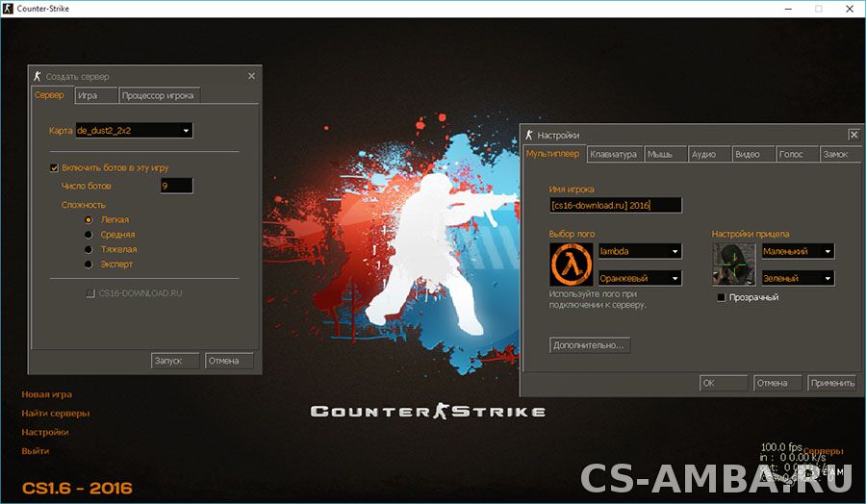
Task: Open the Маленький crosshair size dropdown
Action: coord(798,251)
